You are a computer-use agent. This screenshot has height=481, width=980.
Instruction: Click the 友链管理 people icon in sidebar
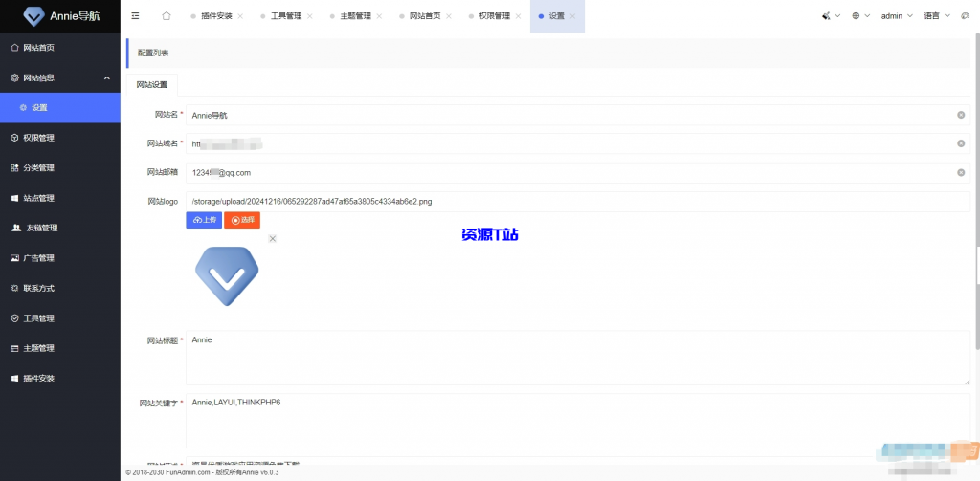point(16,228)
